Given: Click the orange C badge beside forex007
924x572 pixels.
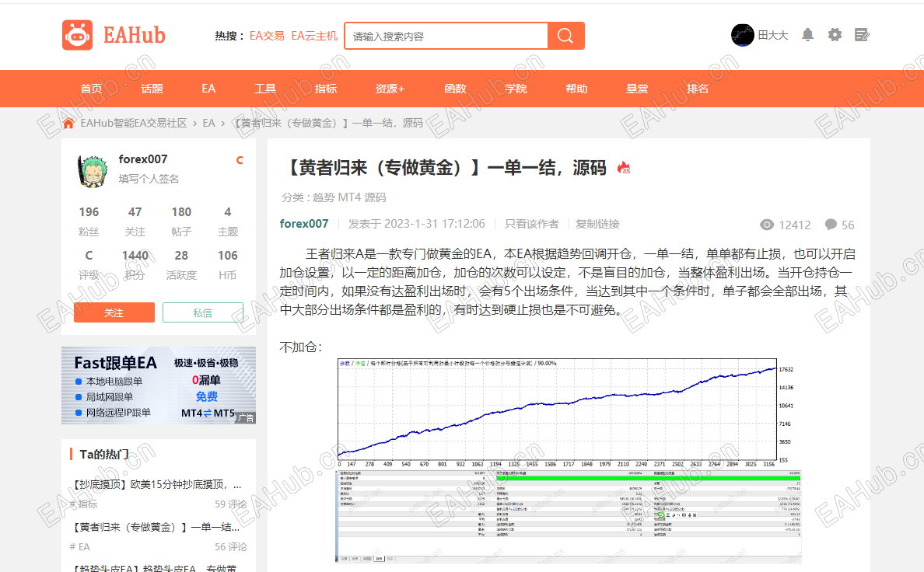Looking at the screenshot, I should 240,160.
